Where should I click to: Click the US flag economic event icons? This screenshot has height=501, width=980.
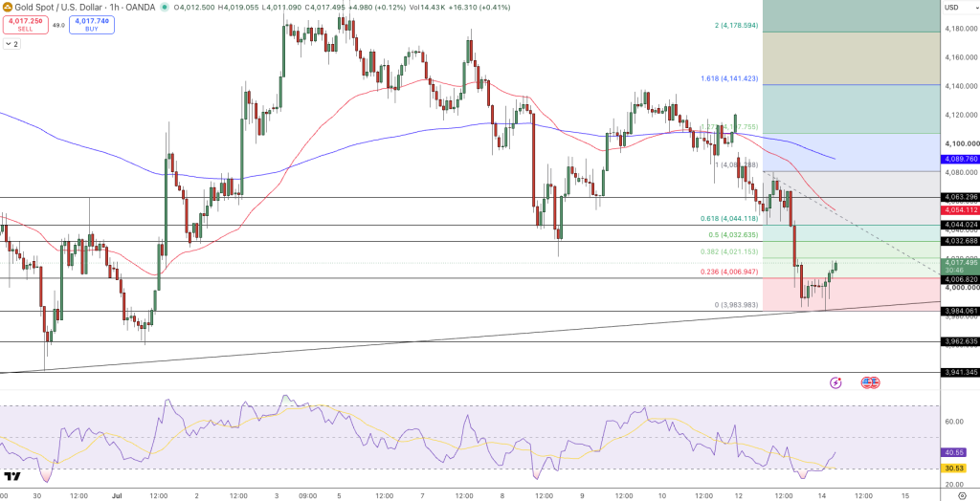[x=871, y=382]
